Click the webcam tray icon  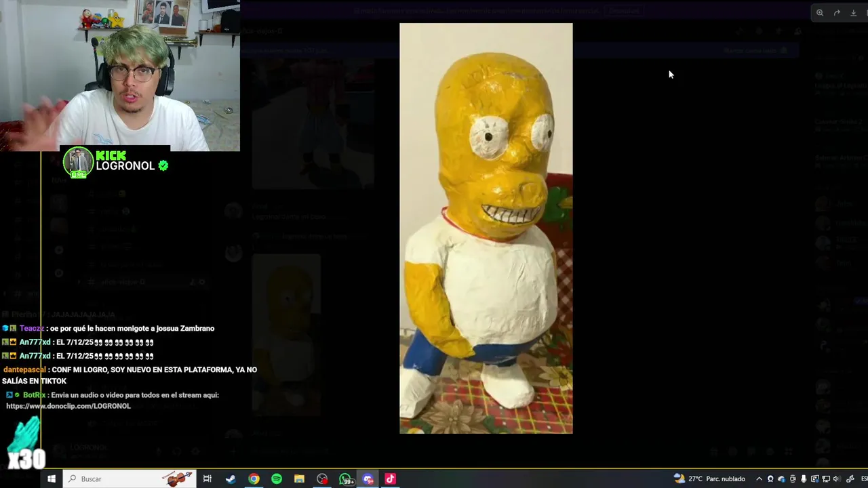point(770,479)
